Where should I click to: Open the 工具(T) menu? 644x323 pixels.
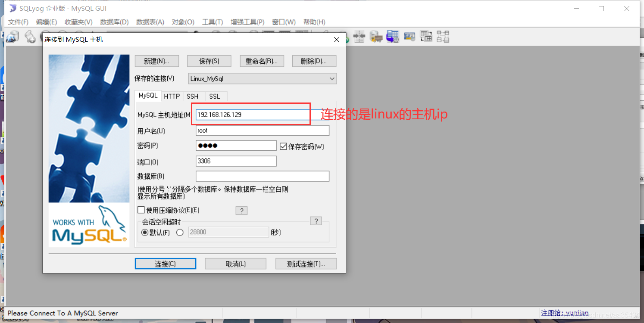click(x=213, y=22)
